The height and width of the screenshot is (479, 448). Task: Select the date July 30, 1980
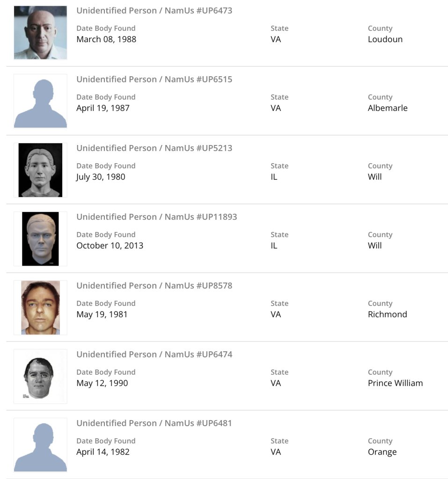pyautogui.click(x=101, y=177)
